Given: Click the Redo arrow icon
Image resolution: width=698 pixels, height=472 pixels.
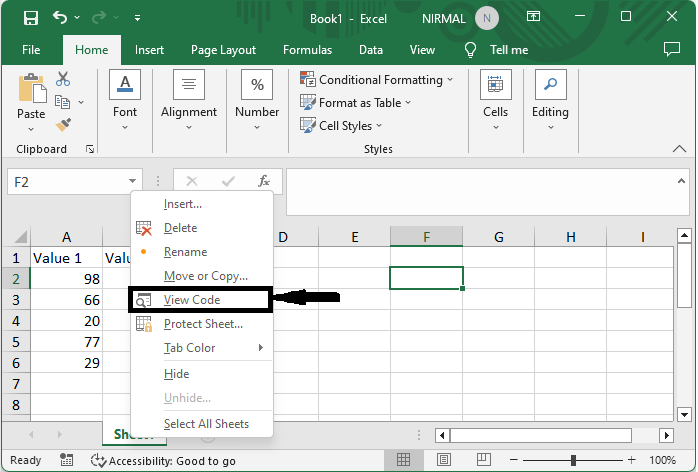Looking at the screenshot, I should tap(99, 17).
